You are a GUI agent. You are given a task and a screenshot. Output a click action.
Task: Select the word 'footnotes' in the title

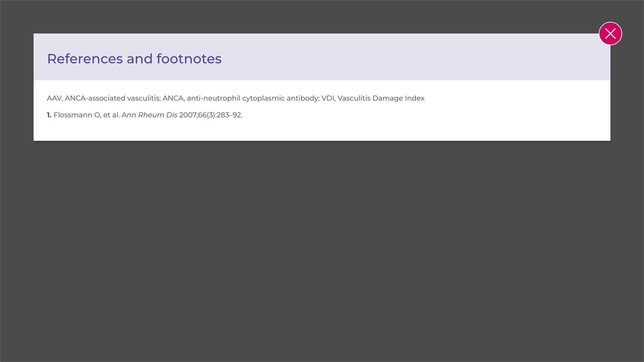tap(189, 59)
